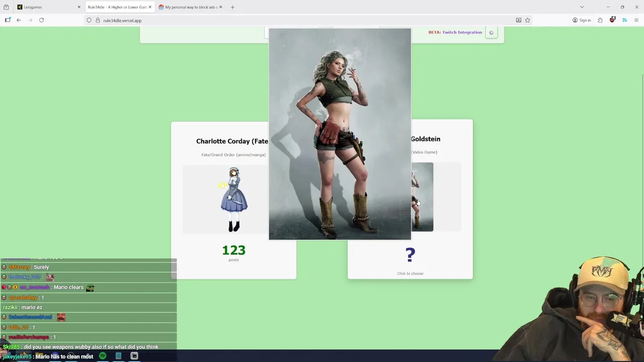Open the red shield ad-blocker extension
644x362 pixels.
pyautogui.click(x=612, y=20)
